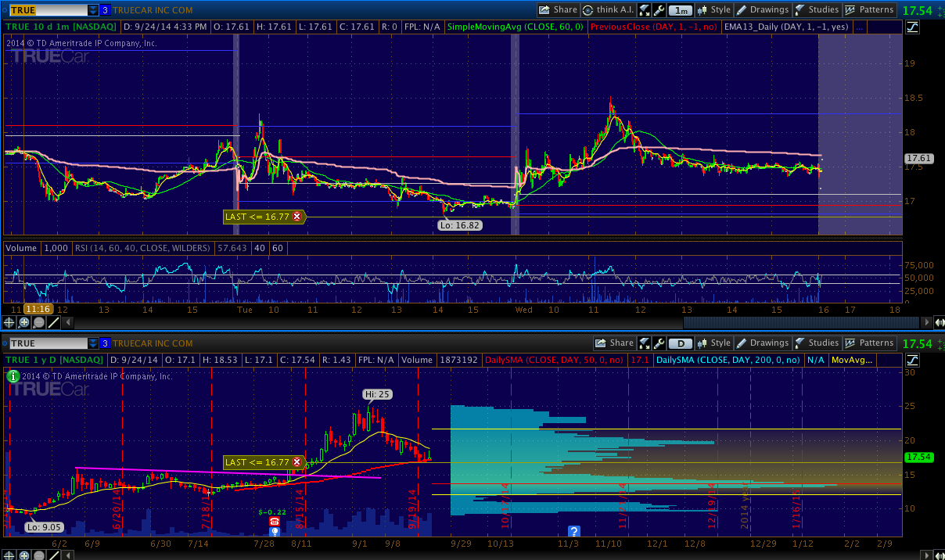The image size is (945, 560).
Task: Expand the lower TRUE symbol dropdown arrow
Action: click(x=93, y=343)
